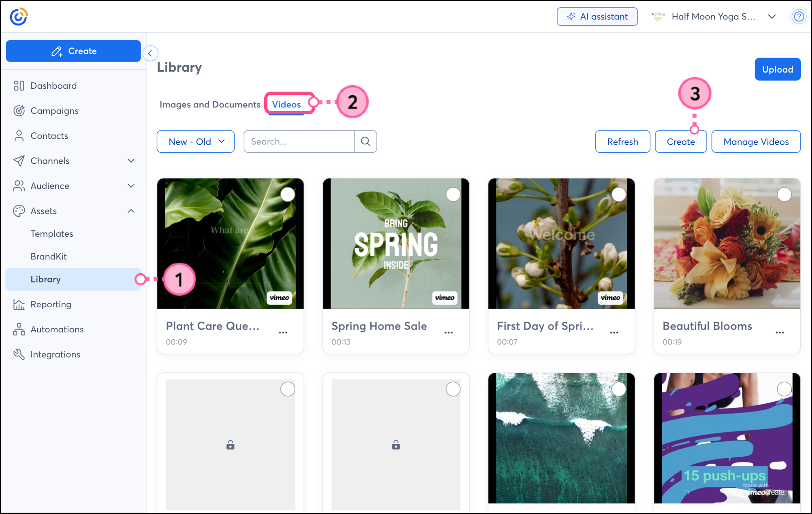The height and width of the screenshot is (514, 812).
Task: Click the Upload button
Action: pyautogui.click(x=777, y=69)
